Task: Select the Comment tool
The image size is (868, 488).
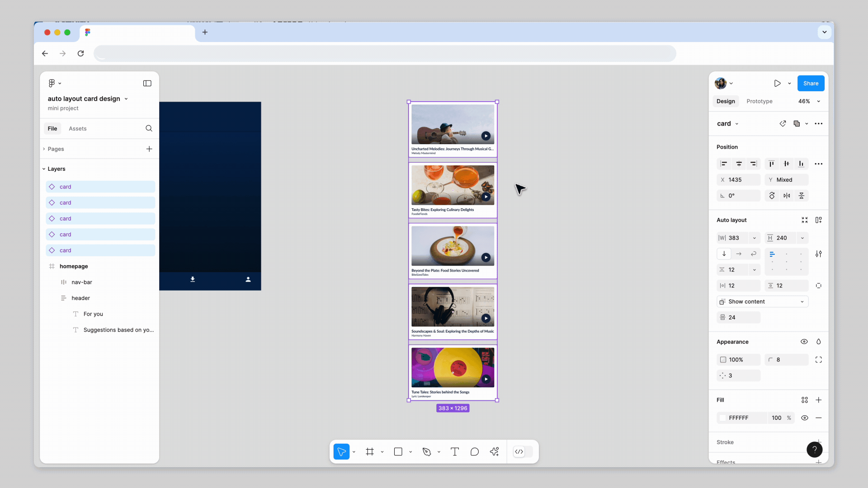Action: pyautogui.click(x=474, y=451)
